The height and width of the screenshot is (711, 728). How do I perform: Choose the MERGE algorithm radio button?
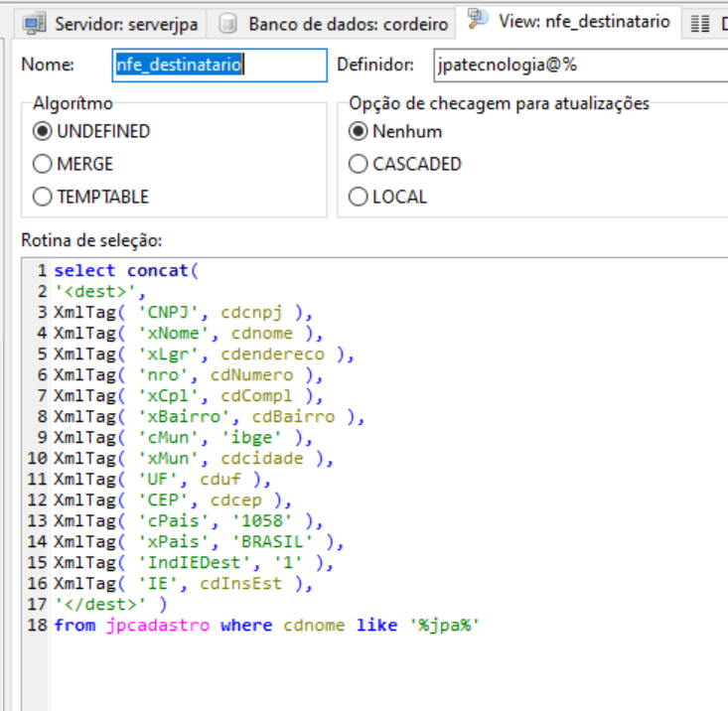tap(43, 164)
